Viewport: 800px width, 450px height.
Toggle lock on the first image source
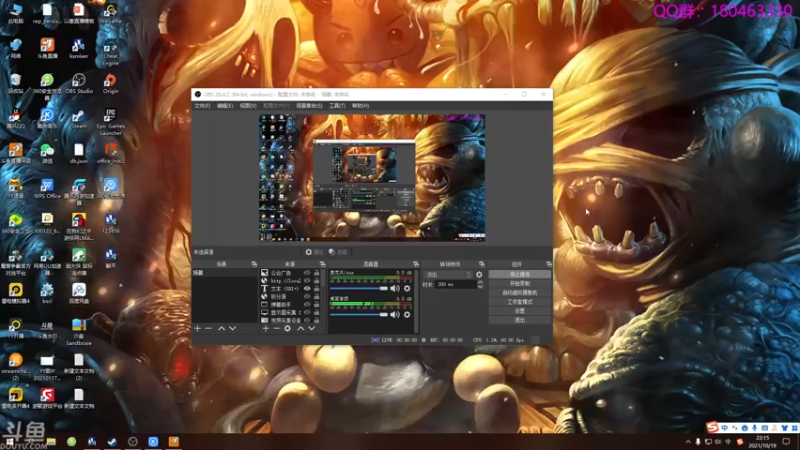point(316,273)
